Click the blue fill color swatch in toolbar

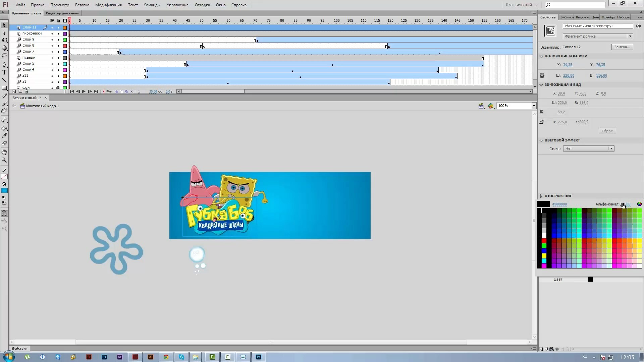[x=4, y=191]
